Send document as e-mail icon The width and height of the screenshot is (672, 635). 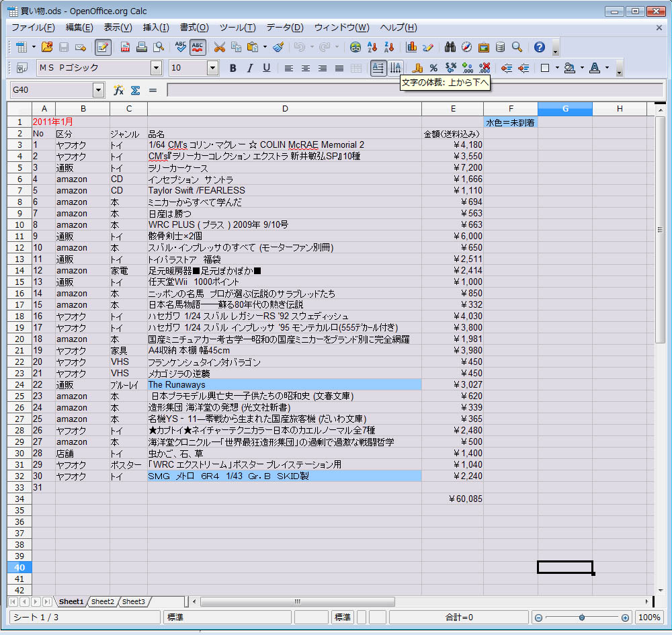pyautogui.click(x=81, y=47)
